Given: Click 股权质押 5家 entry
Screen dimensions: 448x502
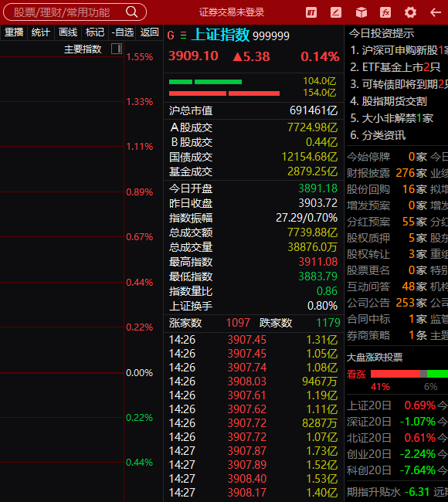Looking at the screenshot, I should click(387, 238).
